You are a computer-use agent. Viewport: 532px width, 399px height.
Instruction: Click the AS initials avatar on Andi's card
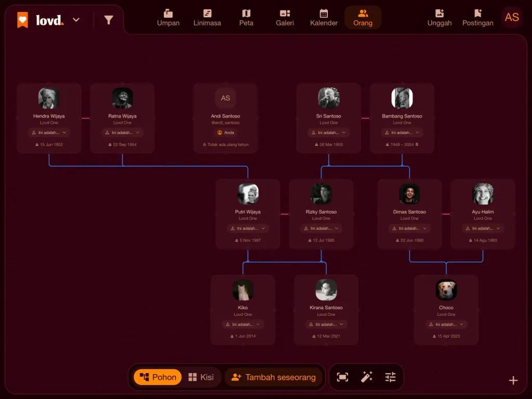pyautogui.click(x=225, y=98)
